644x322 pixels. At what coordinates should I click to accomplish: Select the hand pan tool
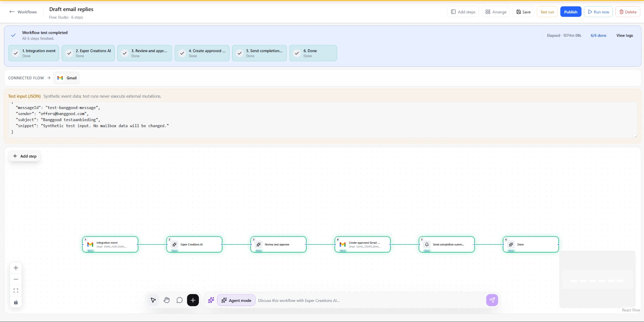coord(167,300)
